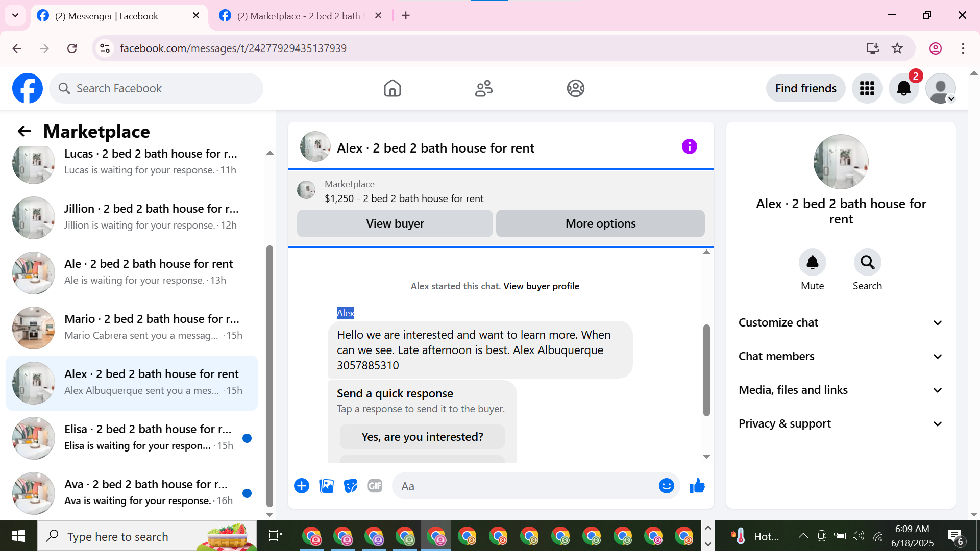The width and height of the screenshot is (980, 551).
Task: Expand Customize chat section
Action: tap(841, 323)
